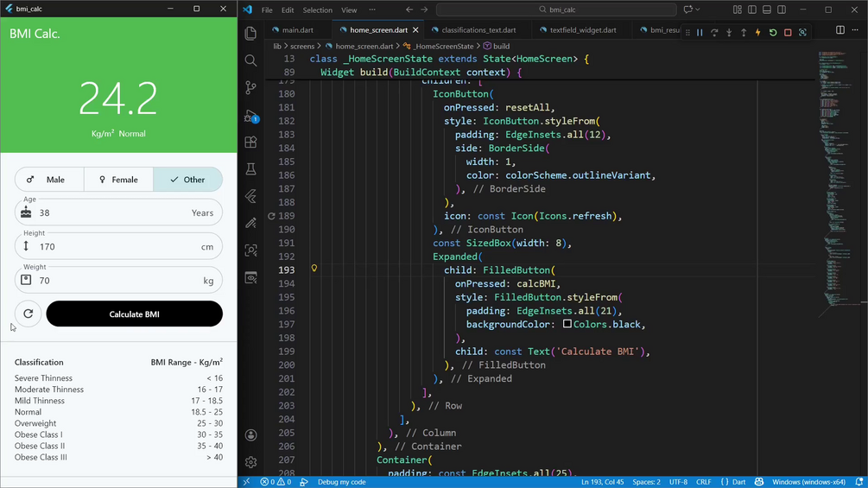Expand the screens breadcrumb segment

tap(302, 47)
